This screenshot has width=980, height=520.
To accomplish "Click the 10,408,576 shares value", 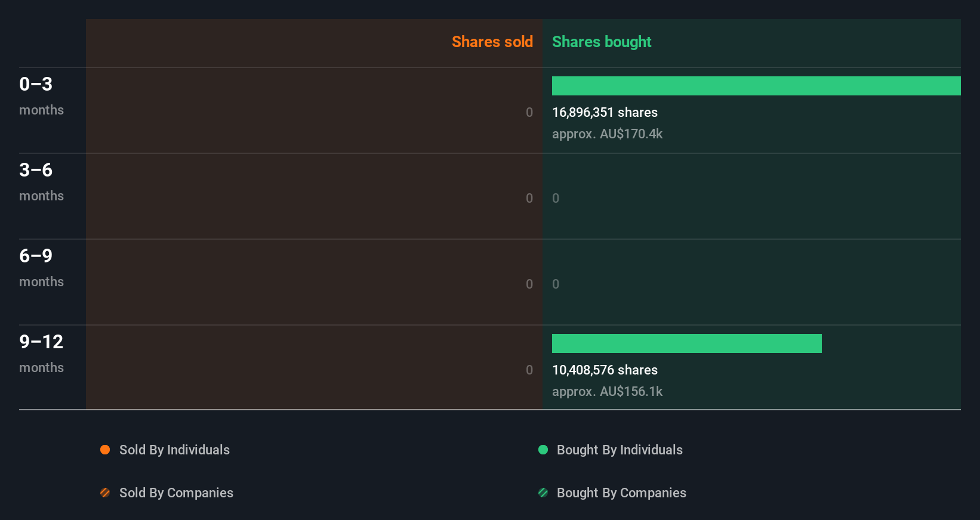I will [605, 370].
